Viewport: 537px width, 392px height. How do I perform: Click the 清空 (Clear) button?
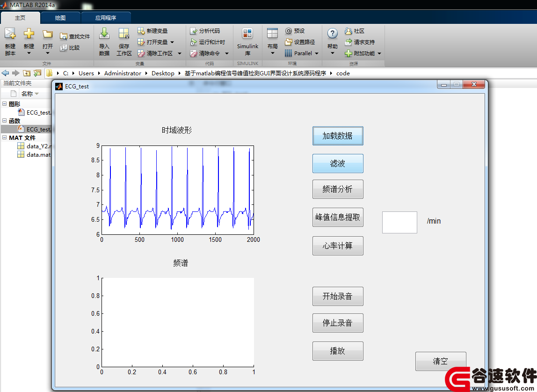[x=441, y=361]
